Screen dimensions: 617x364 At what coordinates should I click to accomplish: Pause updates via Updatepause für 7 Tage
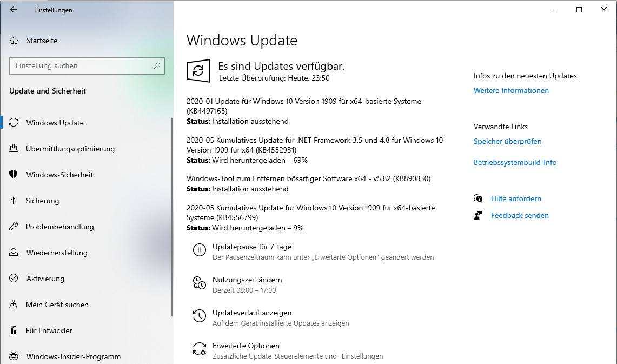click(252, 247)
